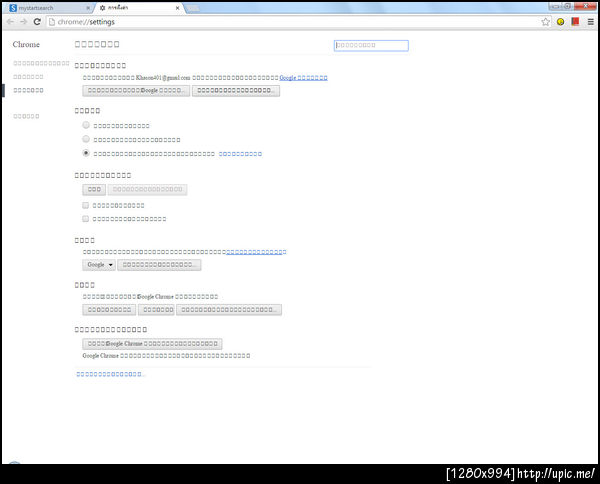Click the default browser button mentioning Google Chrome
The height and width of the screenshot is (484, 600).
[x=152, y=344]
